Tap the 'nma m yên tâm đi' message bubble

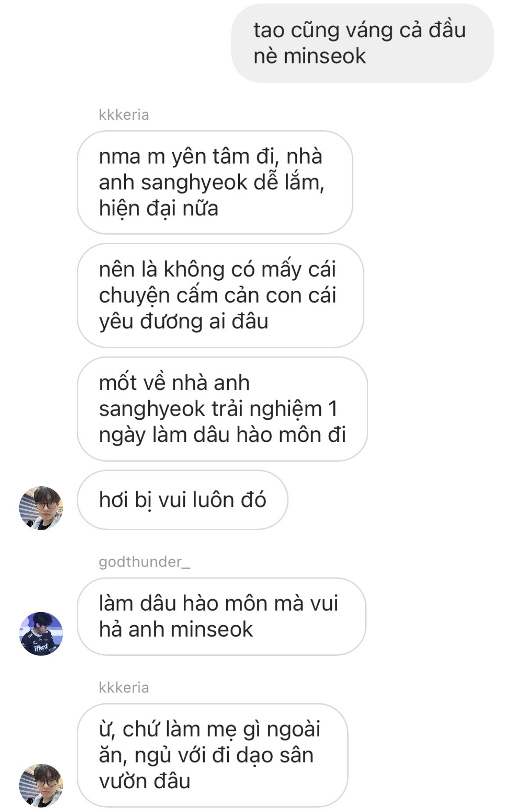tap(215, 182)
